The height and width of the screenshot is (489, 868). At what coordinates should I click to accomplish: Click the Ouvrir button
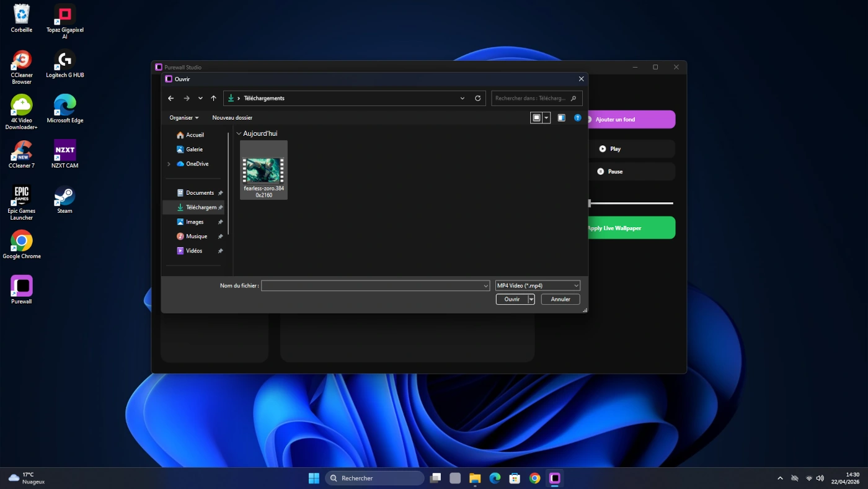click(x=511, y=299)
